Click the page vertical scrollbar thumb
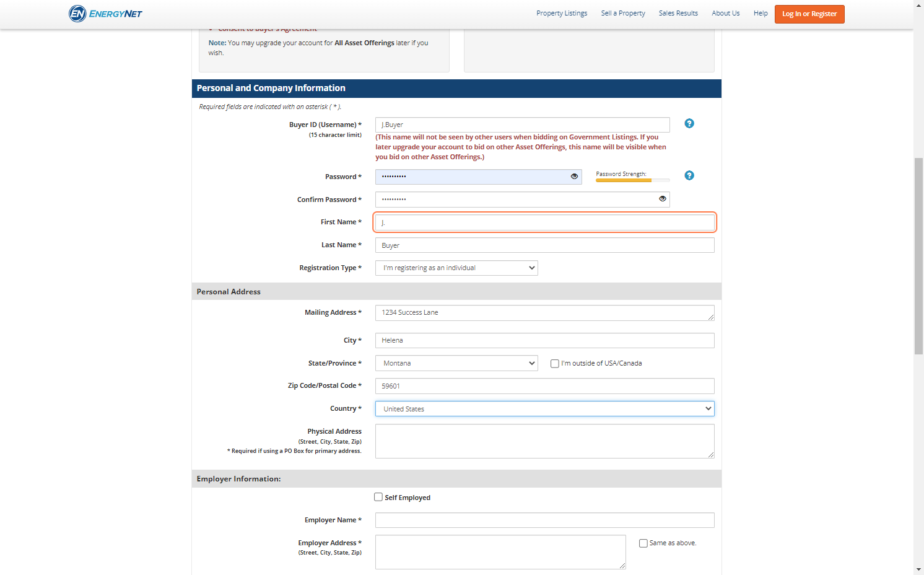Viewport: 924px width, 575px height. click(918, 256)
